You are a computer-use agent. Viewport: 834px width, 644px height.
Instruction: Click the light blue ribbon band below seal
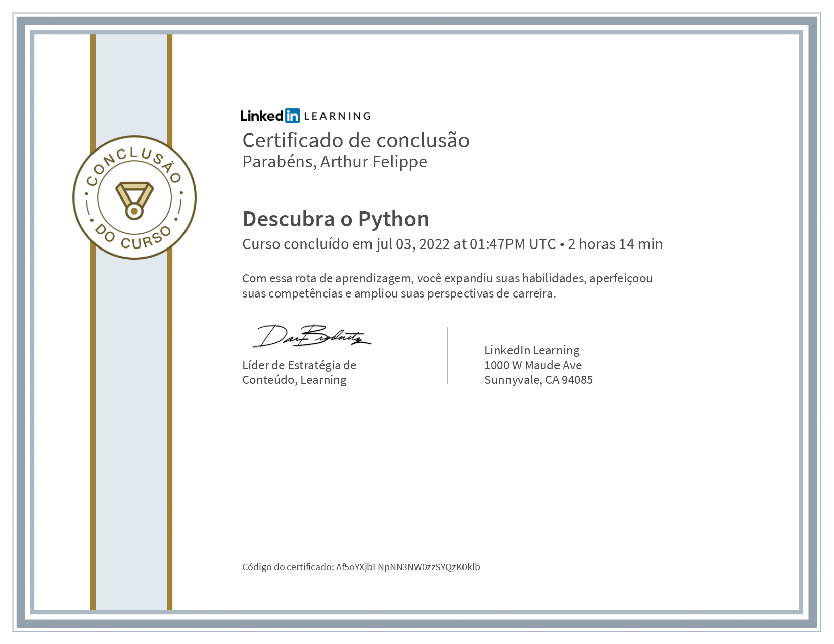[131, 429]
